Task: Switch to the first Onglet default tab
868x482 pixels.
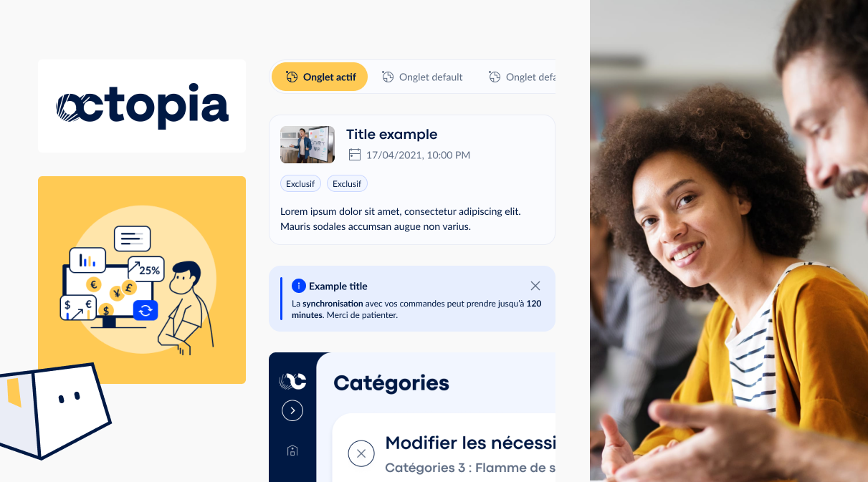Action: pos(422,77)
